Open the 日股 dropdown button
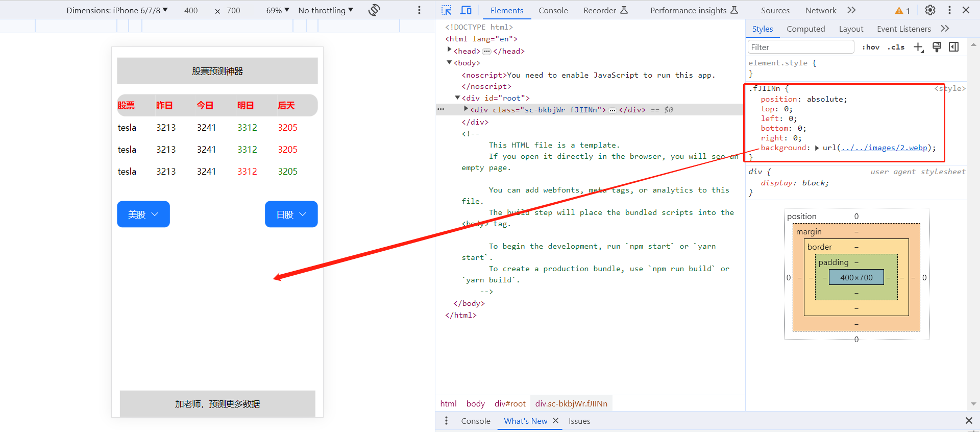980x432 pixels. click(x=291, y=214)
